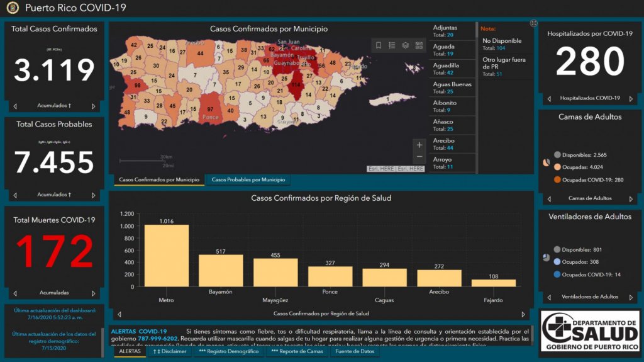The width and height of the screenshot is (644, 362).
Task: Go to previous Total Casos Probables view
Action: click(15, 195)
